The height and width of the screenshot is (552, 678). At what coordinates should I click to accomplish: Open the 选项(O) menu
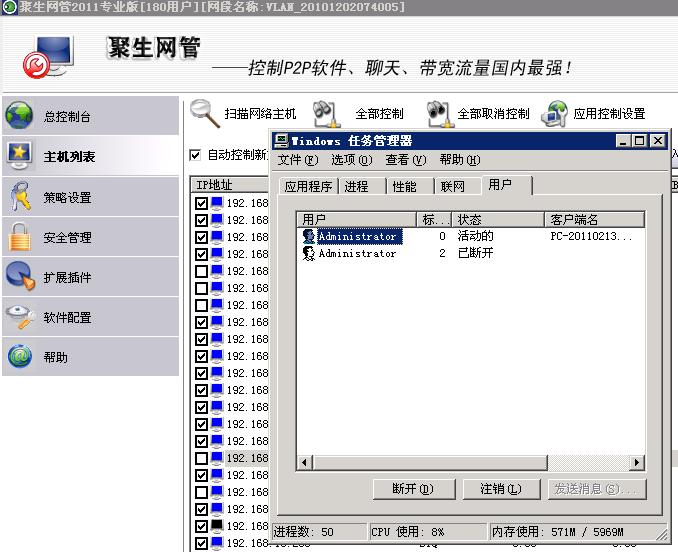[x=352, y=160]
